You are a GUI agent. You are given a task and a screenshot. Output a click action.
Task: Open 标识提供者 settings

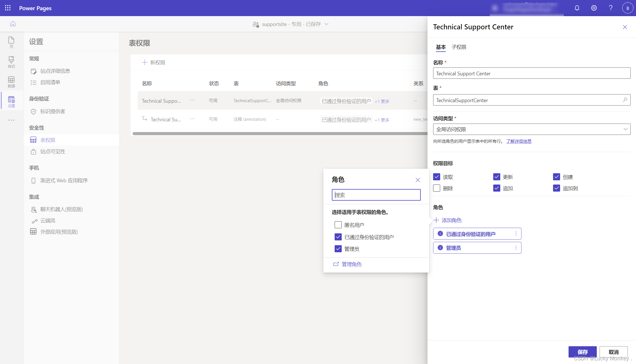coord(47,111)
